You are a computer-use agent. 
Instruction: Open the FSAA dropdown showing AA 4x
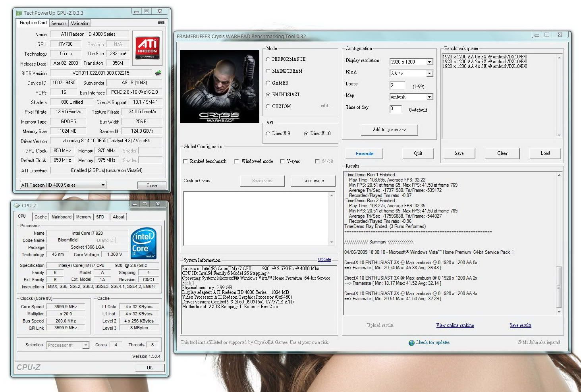pyautogui.click(x=429, y=73)
